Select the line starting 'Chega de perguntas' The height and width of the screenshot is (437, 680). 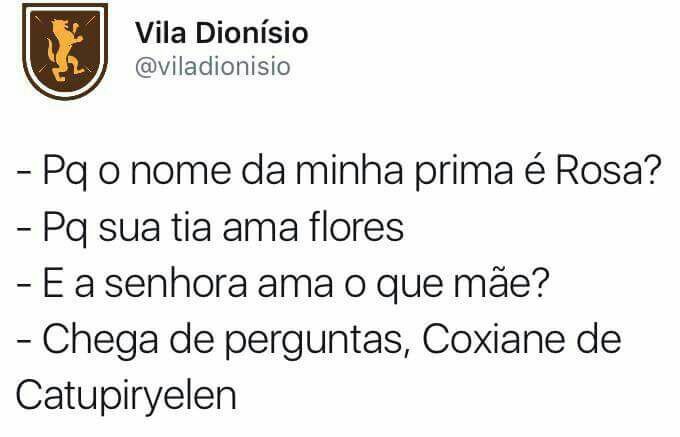(319, 339)
